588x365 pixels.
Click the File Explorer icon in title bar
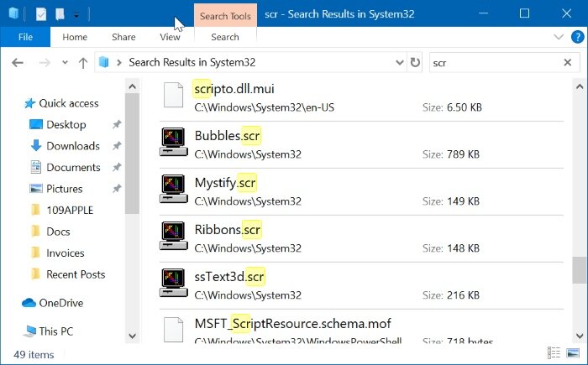click(x=13, y=13)
